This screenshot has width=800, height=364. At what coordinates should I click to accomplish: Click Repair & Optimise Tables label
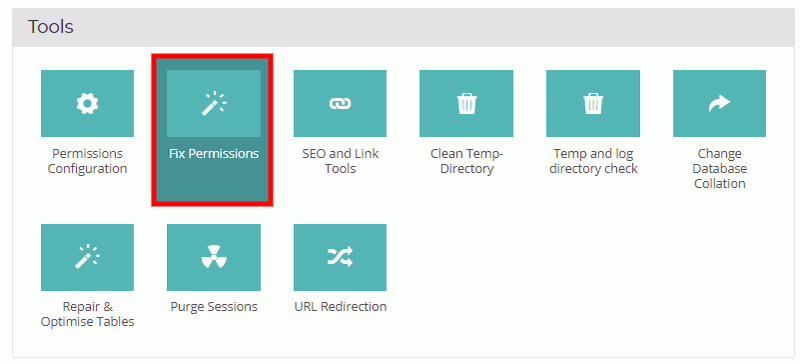[87, 314]
